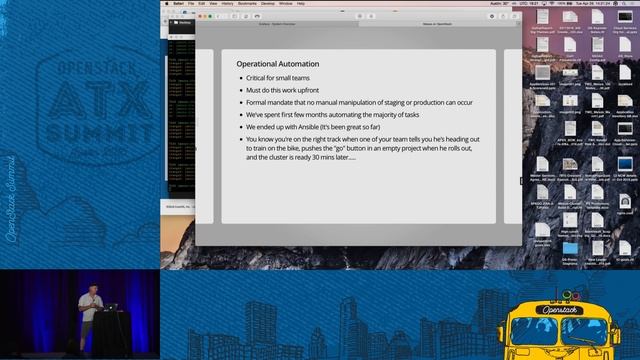Open the Edit menu

pyautogui.click(x=202, y=3)
